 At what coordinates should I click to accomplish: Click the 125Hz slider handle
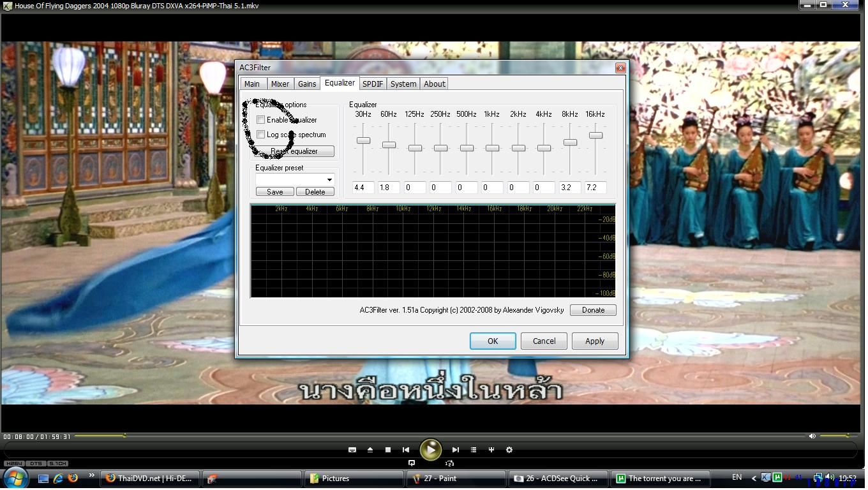click(x=415, y=148)
